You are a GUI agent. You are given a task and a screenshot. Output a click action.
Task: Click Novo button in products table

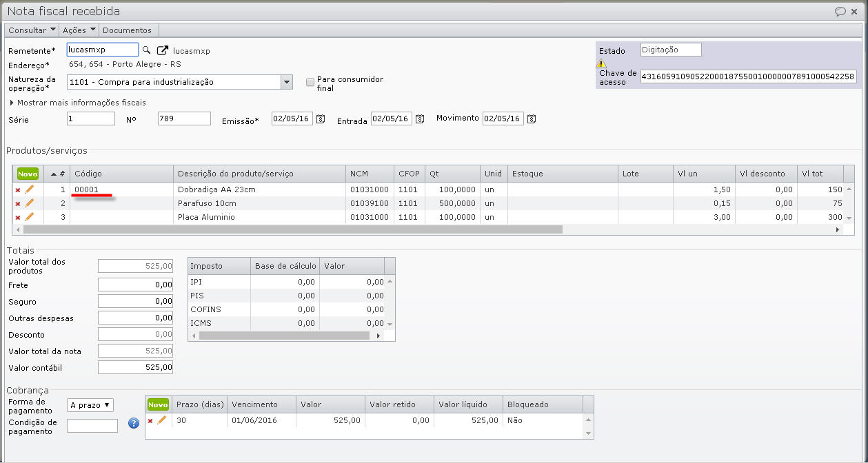click(x=28, y=174)
